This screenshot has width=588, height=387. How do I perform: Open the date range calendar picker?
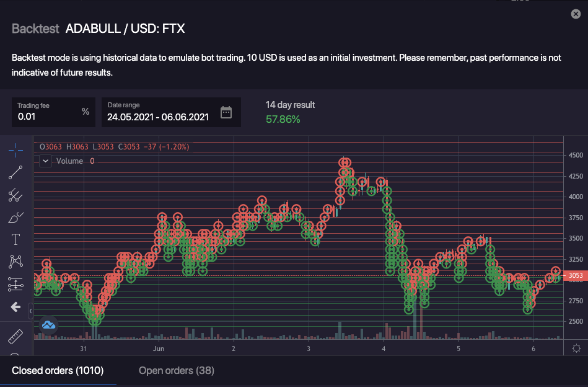(226, 112)
